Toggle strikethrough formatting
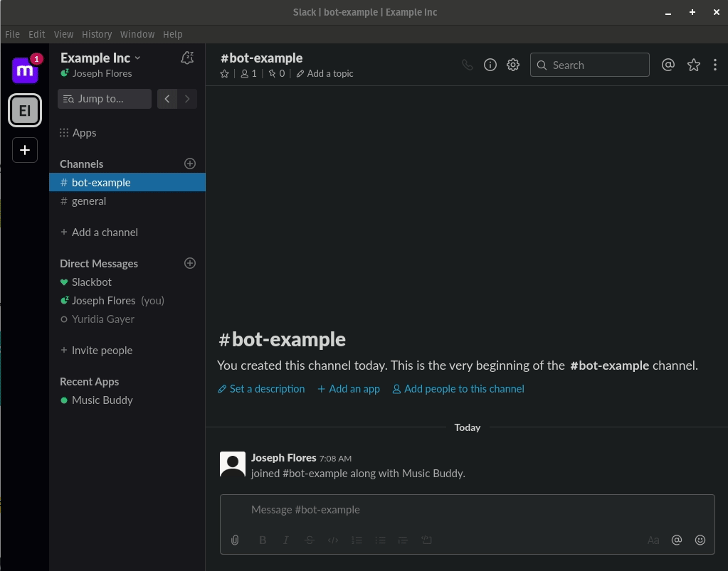The height and width of the screenshot is (571, 728). pos(310,540)
